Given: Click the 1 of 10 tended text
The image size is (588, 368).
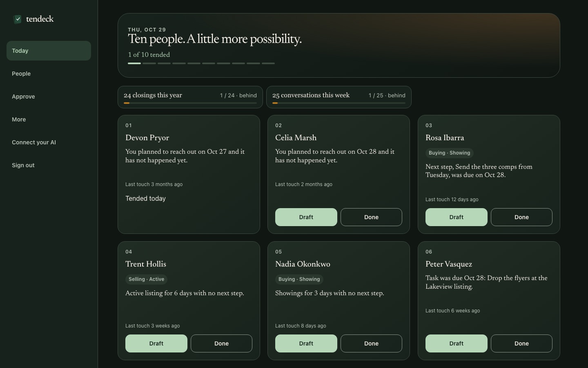Looking at the screenshot, I should (149, 55).
